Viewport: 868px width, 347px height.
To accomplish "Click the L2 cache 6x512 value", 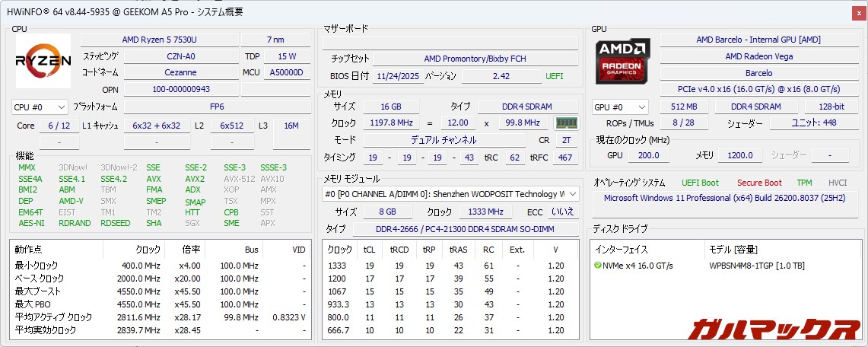I will coord(232,126).
